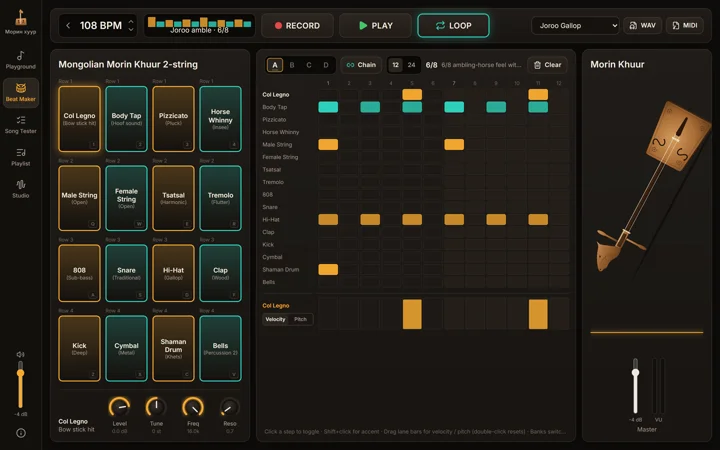Screen dimensions: 720x450
Task: Toggle Male String step 7
Action: click(x=454, y=145)
